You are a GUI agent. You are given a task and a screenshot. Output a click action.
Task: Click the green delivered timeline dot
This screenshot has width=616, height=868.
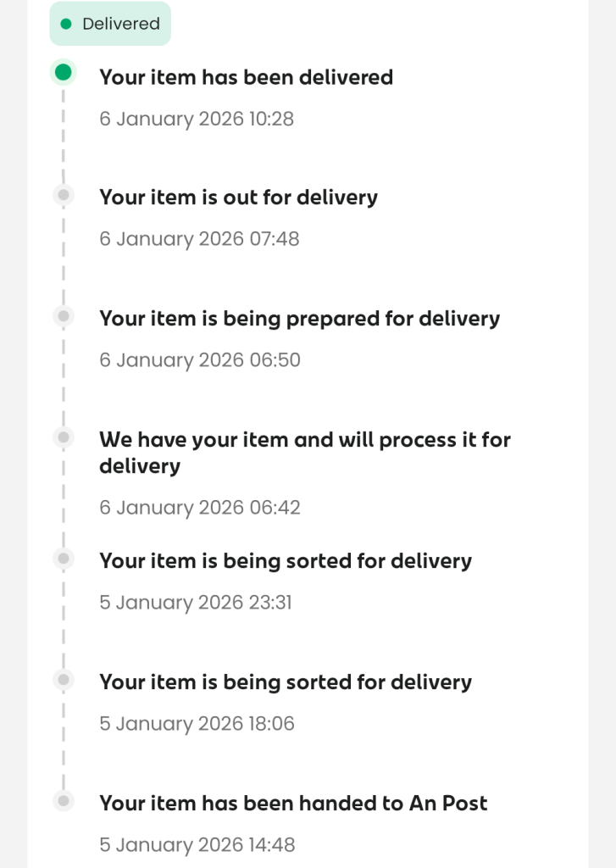63,73
